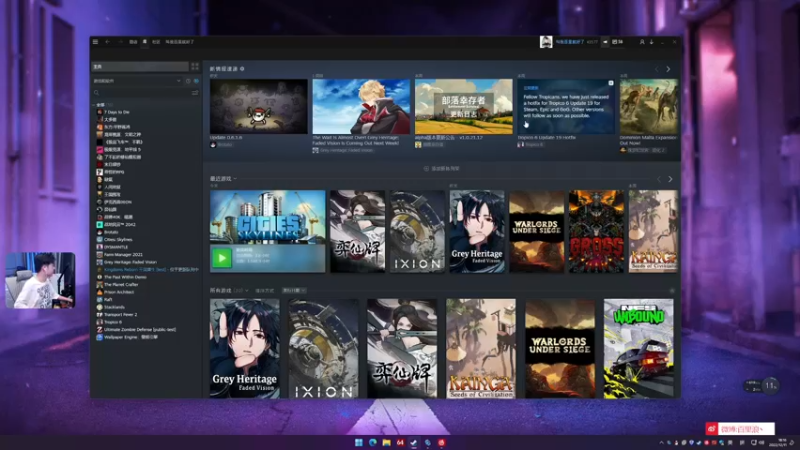Open downloads arrow icon in header
The height and width of the screenshot is (450, 800).
[652, 42]
